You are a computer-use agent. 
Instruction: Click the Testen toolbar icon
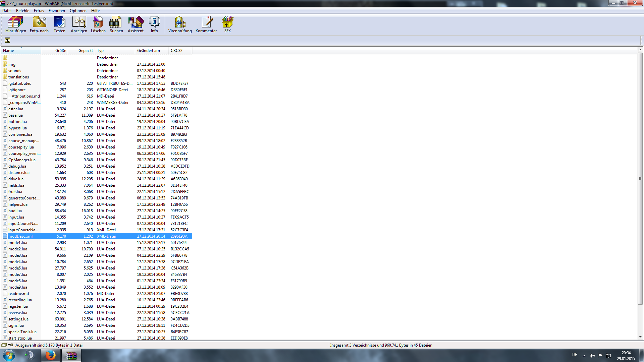[59, 24]
